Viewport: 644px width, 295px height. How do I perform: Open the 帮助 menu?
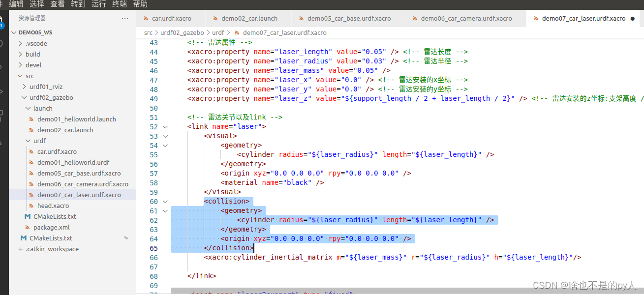140,4
